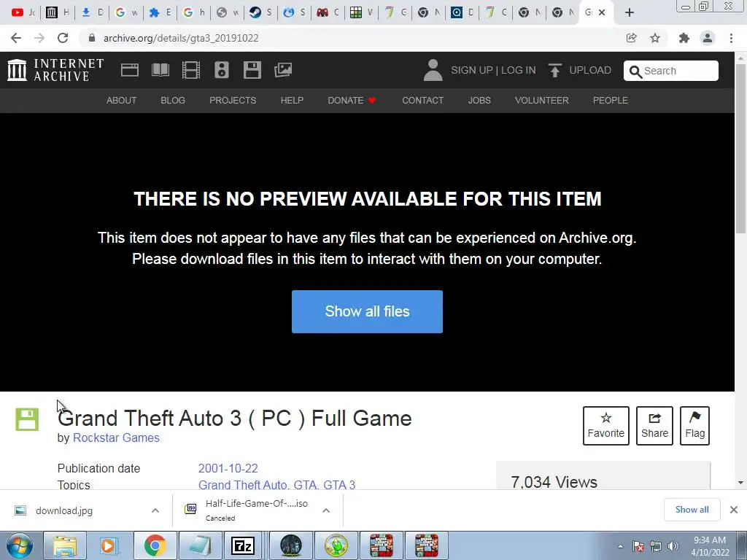Click the browser back arrow
The width and height of the screenshot is (747, 560).
coord(16,38)
